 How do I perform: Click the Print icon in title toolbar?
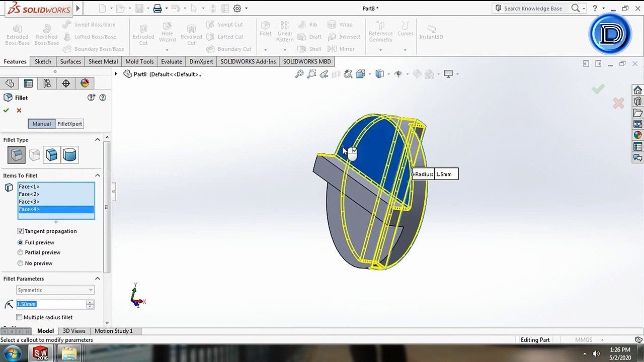click(157, 9)
